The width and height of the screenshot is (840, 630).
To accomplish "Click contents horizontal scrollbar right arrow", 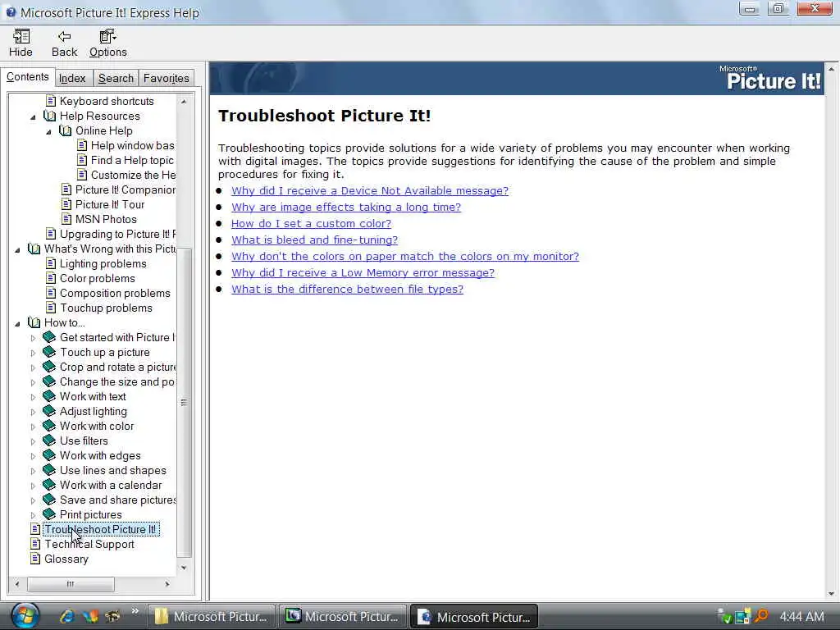I will [167, 584].
